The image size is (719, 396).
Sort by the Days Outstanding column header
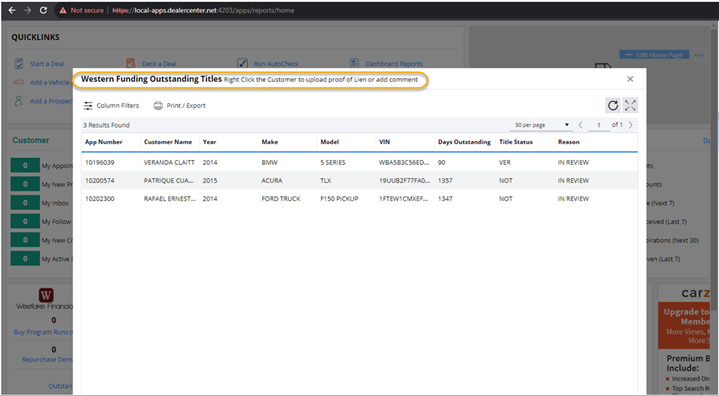[x=464, y=142]
